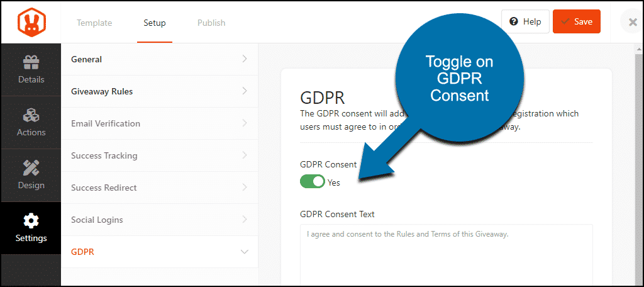Close the builder with the X icon

(x=633, y=22)
